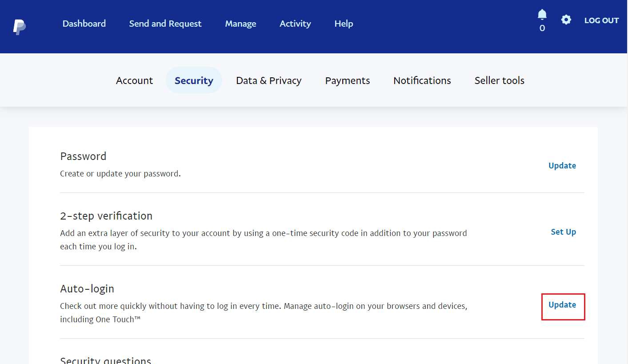
Task: Click the Security questions section heading
Action: point(105,360)
